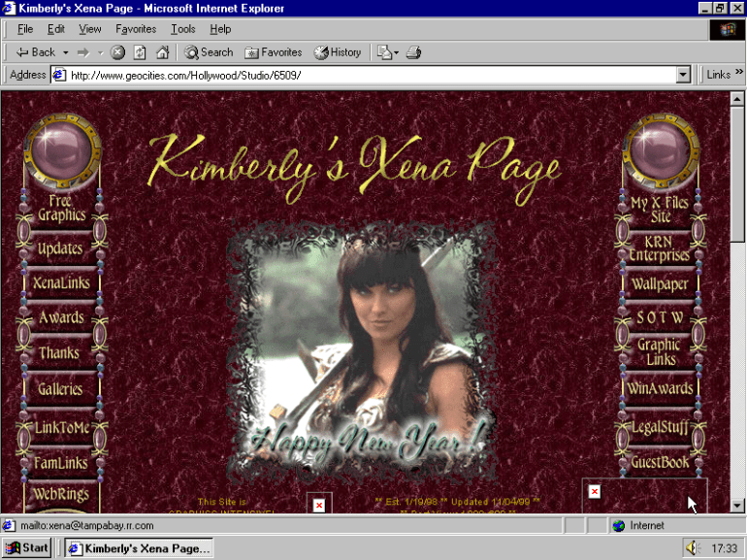The image size is (747, 560).
Task: Open the Tools menu
Action: pos(183,29)
